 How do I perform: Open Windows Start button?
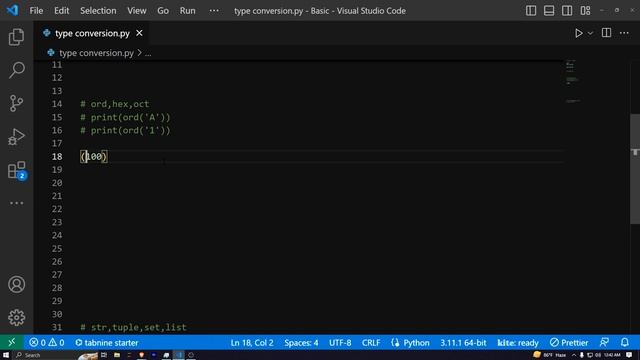(6, 355)
